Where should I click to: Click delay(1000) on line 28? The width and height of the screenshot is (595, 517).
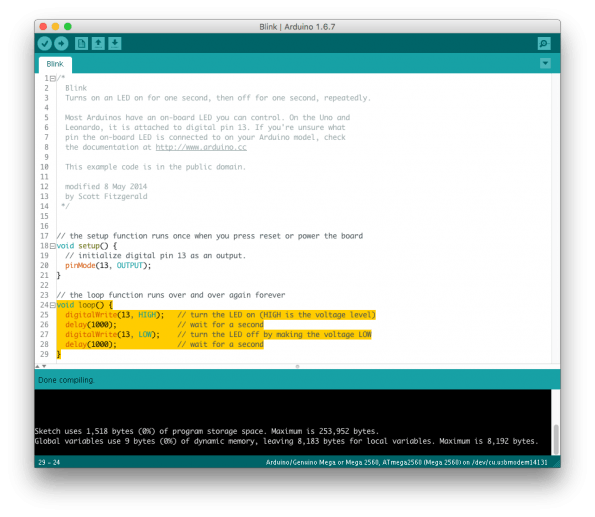point(91,345)
